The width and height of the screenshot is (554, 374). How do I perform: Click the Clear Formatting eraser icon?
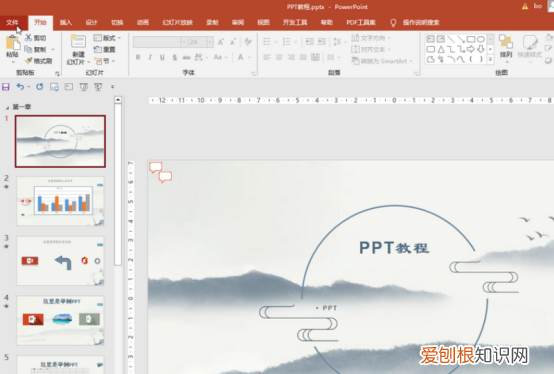coord(248,42)
